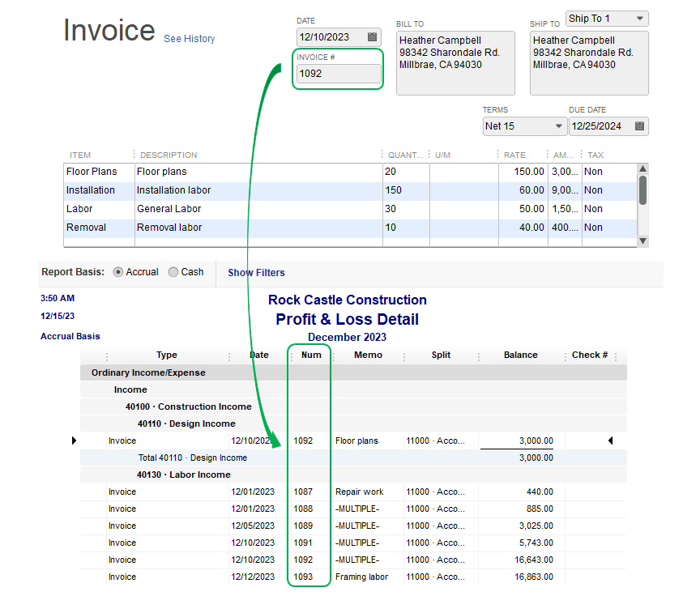
Task: Click the invoice table scroll up arrow
Action: tap(642, 168)
